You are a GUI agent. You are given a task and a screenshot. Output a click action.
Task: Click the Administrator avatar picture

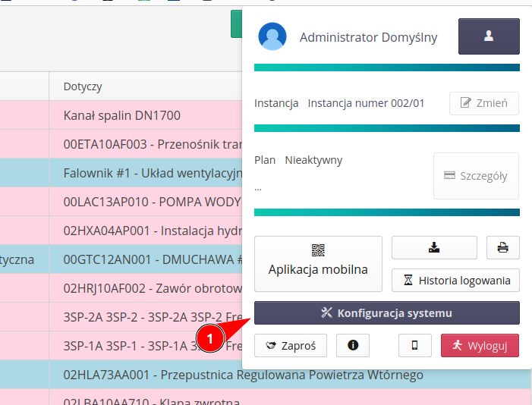pyautogui.click(x=272, y=36)
